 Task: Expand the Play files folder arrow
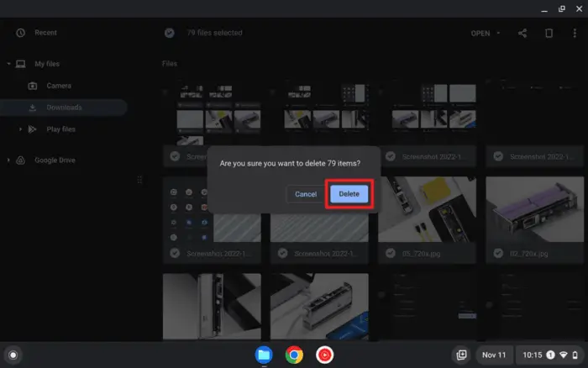click(20, 129)
